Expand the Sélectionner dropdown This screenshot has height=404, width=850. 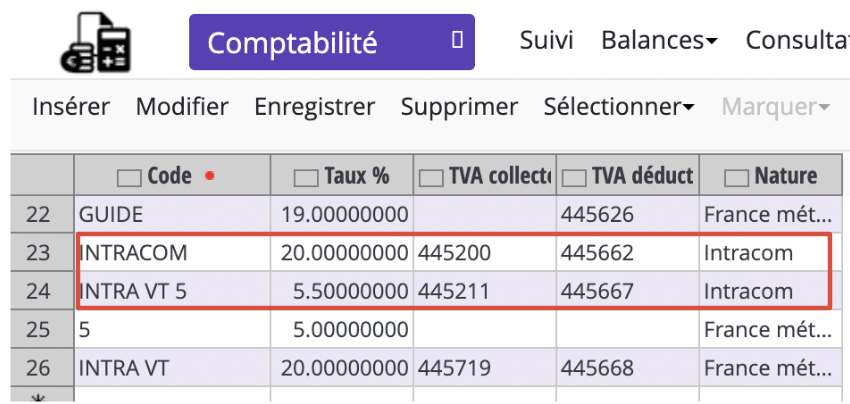pos(619,107)
